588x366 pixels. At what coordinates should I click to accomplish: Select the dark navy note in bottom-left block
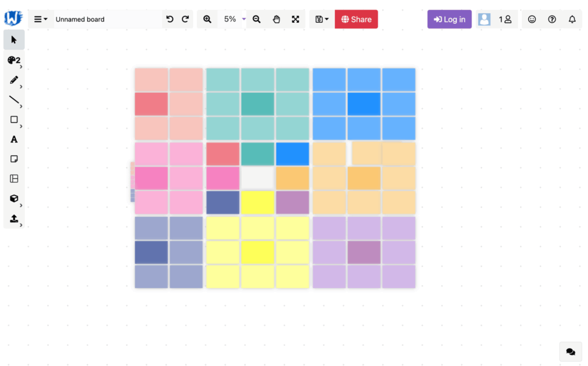pos(151,252)
